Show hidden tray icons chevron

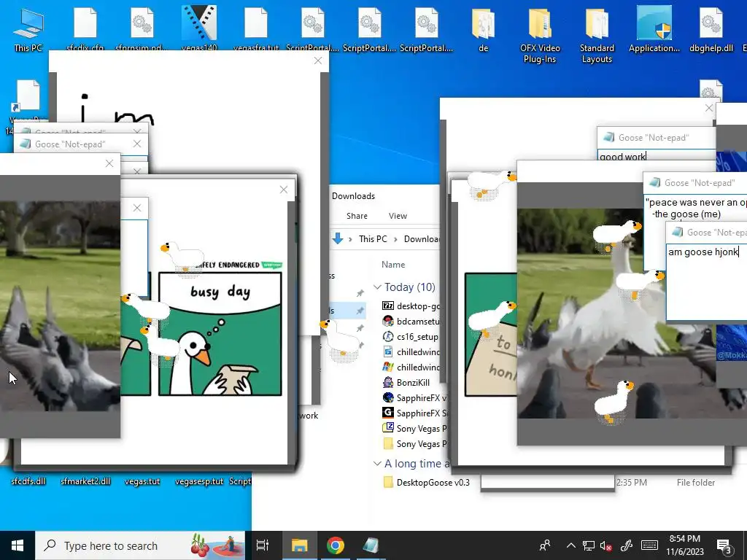[x=570, y=545]
